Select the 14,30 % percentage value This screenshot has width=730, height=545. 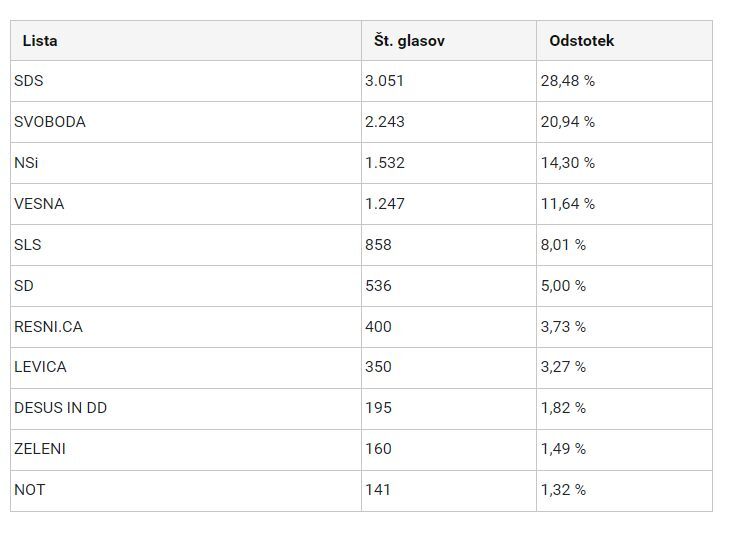click(x=567, y=163)
